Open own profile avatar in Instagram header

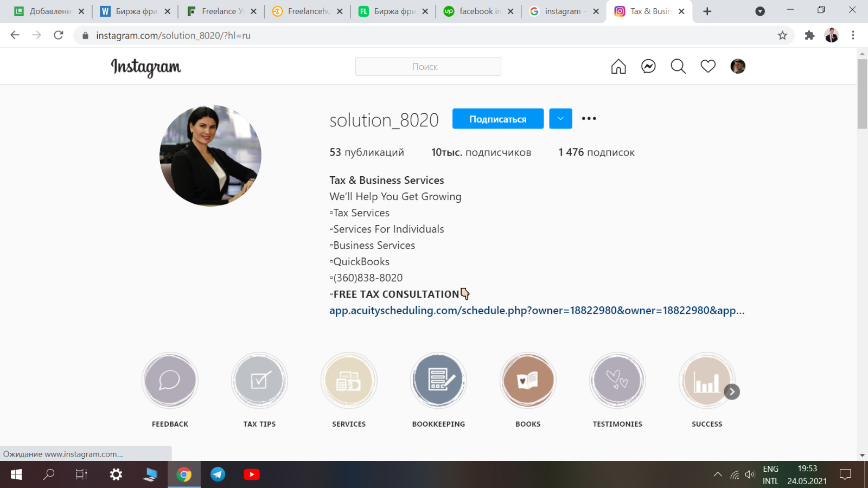click(738, 66)
